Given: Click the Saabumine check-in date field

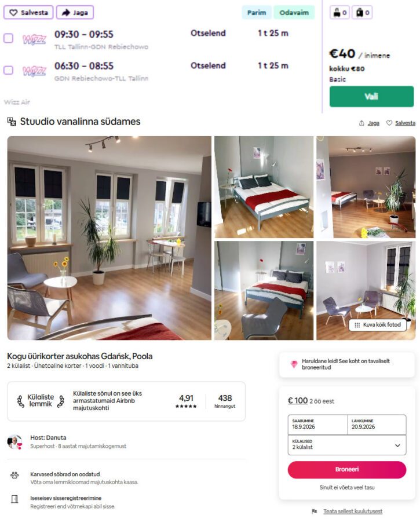Looking at the screenshot, I should (x=317, y=425).
